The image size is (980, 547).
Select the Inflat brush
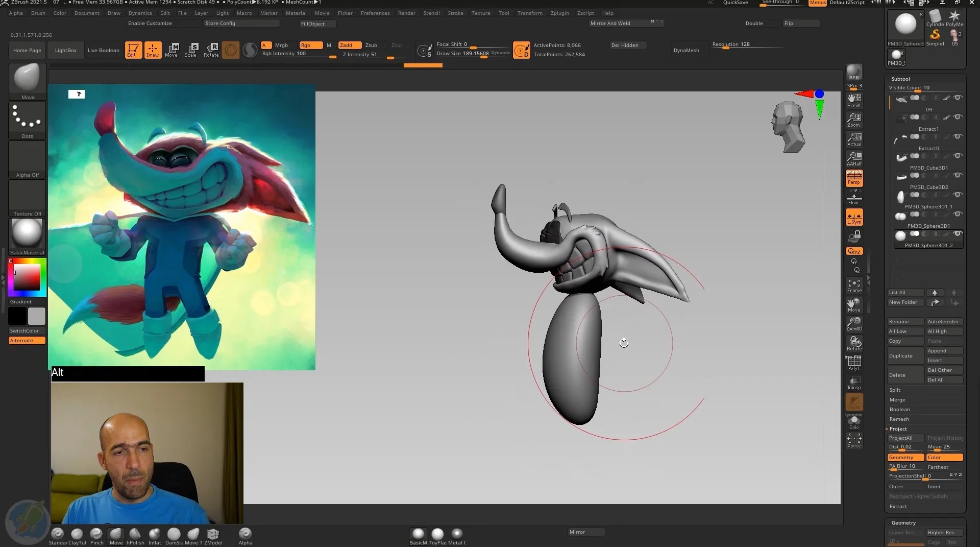(x=155, y=536)
